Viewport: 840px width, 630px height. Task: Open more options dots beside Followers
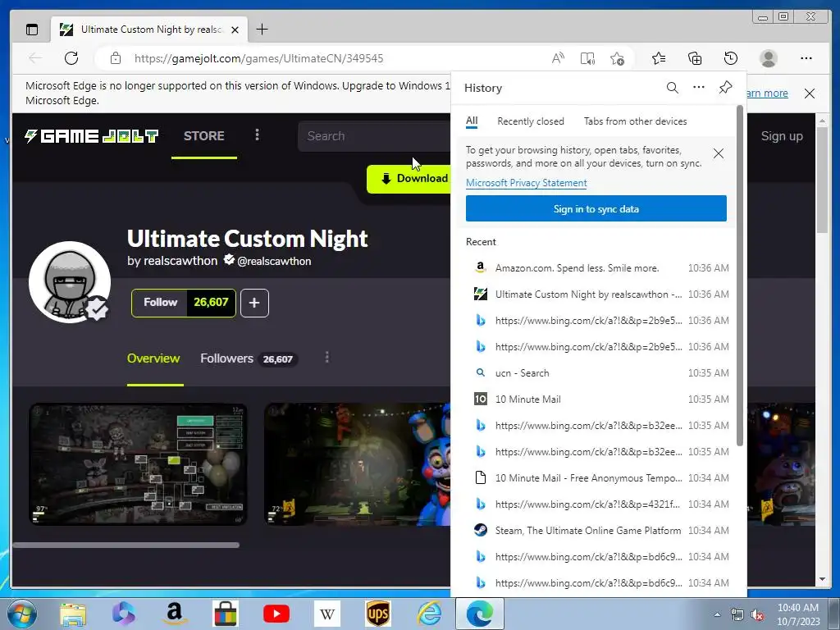326,358
